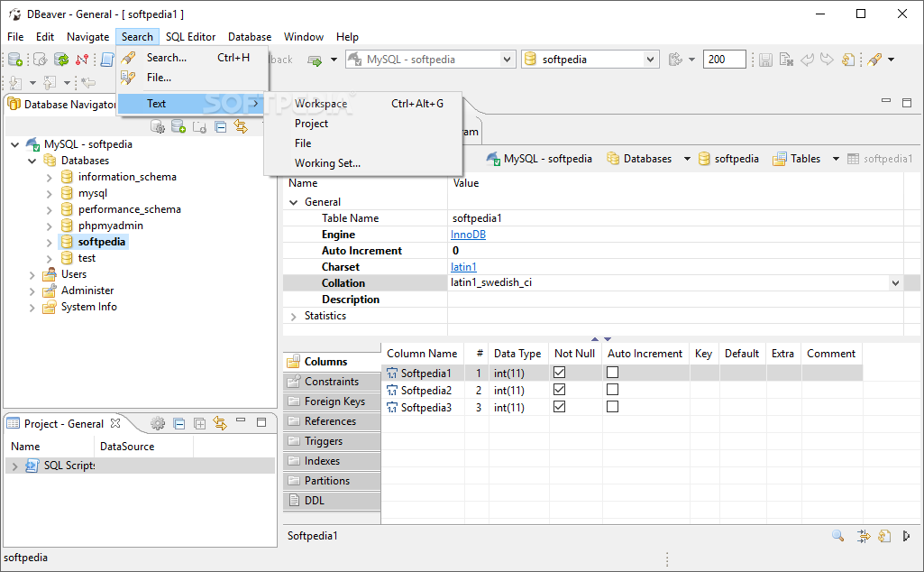Viewport: 924px width, 572px height.
Task: Click back navigation arrow in second toolbar row
Action: tap(88, 83)
